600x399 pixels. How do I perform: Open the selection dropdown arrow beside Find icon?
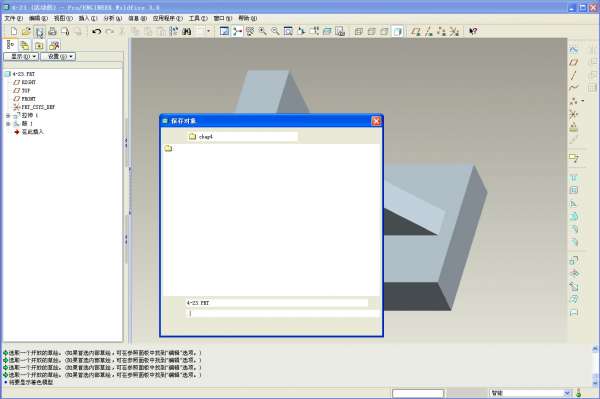(x=209, y=31)
